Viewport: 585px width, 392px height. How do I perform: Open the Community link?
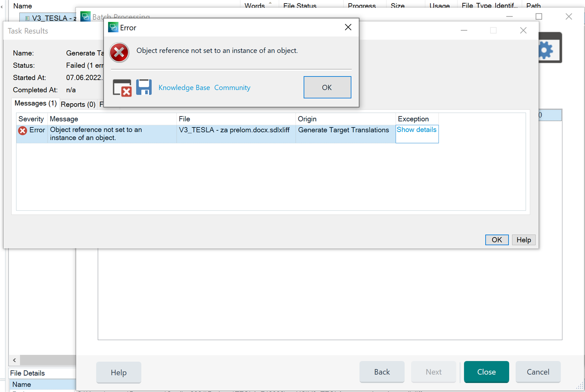232,87
